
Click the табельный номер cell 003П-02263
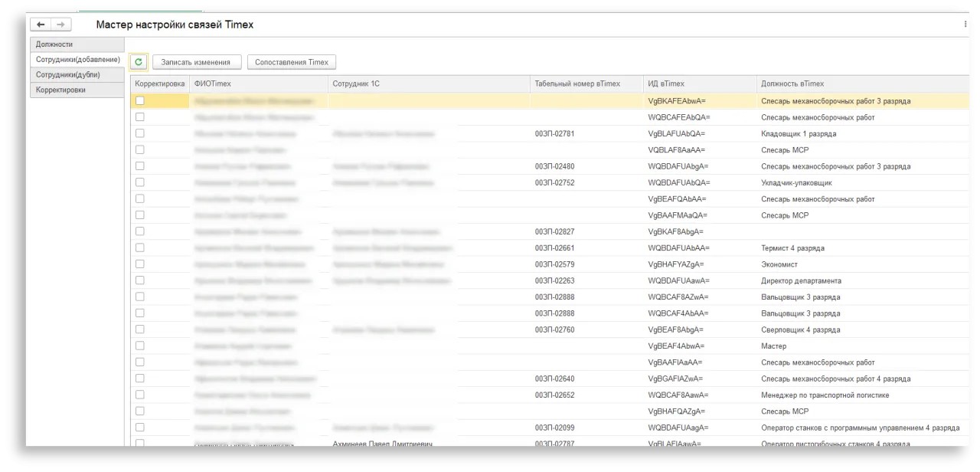click(554, 280)
